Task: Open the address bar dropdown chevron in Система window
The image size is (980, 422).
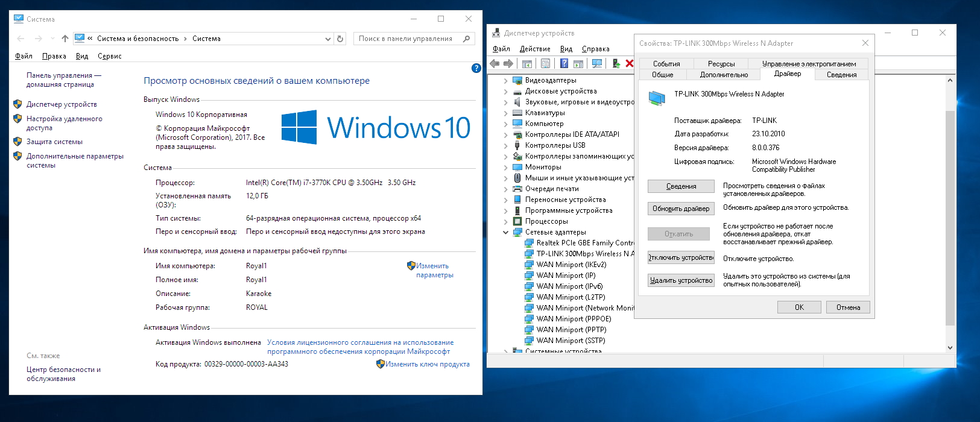Action: [x=328, y=39]
